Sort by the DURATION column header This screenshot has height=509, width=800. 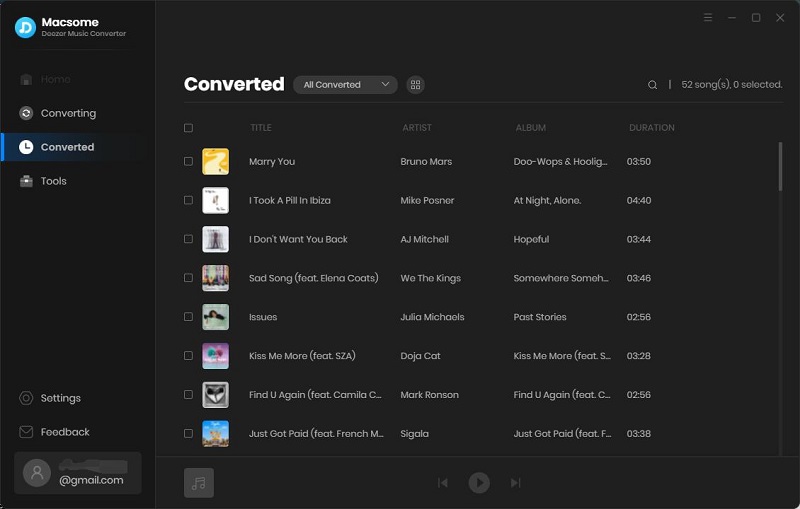coord(651,128)
